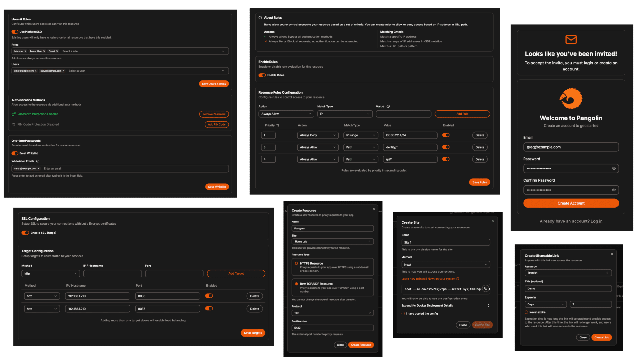644x362 pixels.
Task: Remove sarah@example.com from the email whitelist
Action: pyautogui.click(x=39, y=168)
